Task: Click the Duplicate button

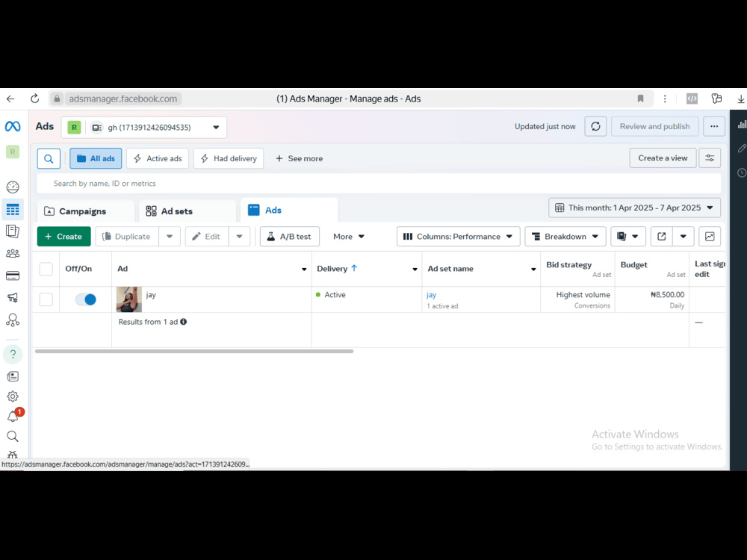Action: tap(127, 236)
